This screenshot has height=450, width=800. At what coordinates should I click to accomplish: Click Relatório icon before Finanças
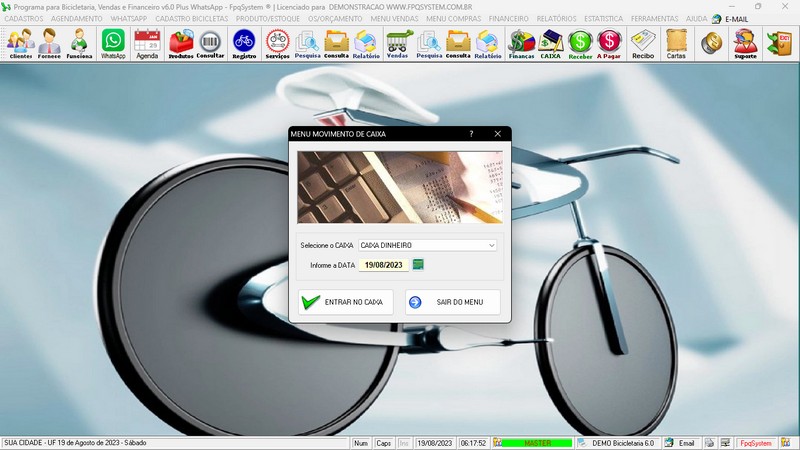click(x=488, y=43)
